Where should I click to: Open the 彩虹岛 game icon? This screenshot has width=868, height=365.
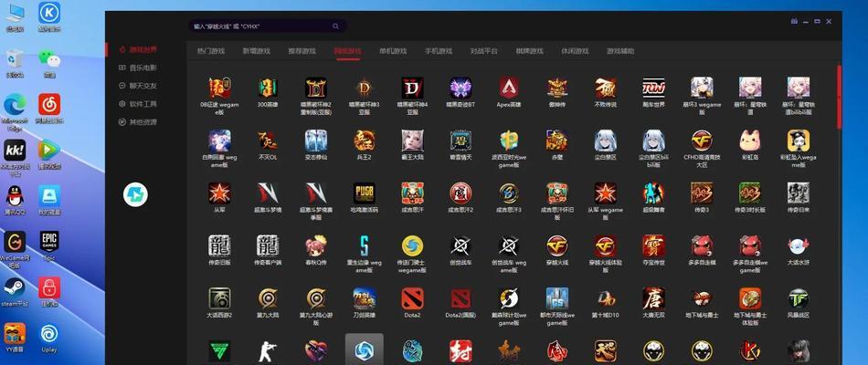click(x=750, y=141)
